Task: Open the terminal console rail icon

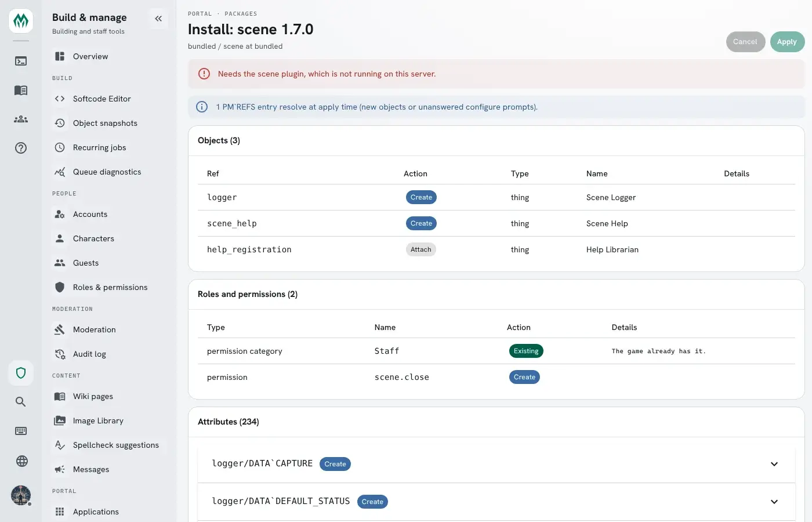Action: (x=21, y=61)
